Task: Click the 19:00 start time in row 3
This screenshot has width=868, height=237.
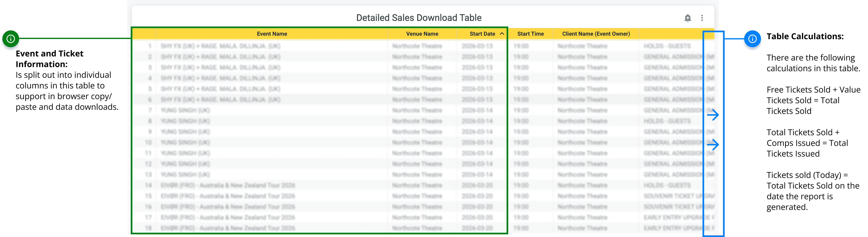Action: 521,68
